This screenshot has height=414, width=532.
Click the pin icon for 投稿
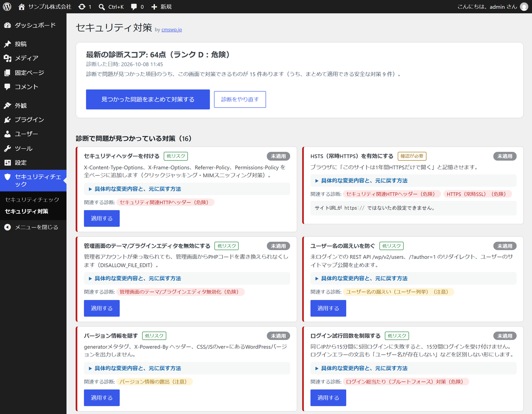[7, 44]
